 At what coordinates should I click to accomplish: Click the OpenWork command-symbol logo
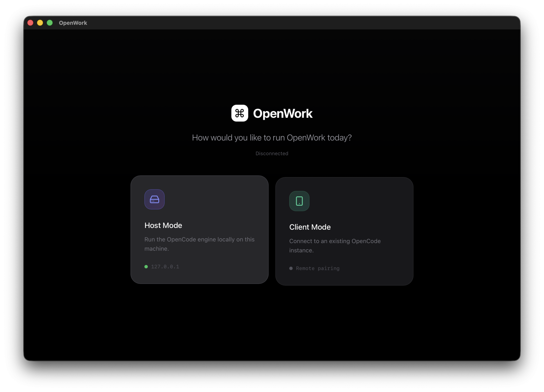click(239, 113)
